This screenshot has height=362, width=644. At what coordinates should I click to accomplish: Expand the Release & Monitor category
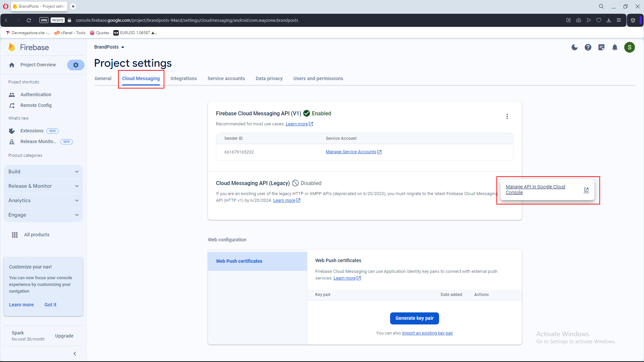pos(43,186)
